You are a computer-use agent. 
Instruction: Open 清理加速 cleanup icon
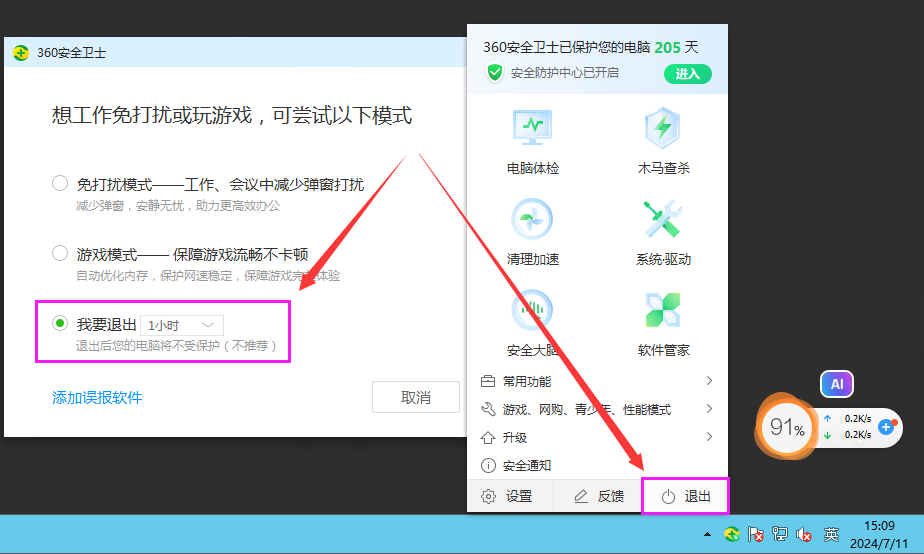pos(532,219)
